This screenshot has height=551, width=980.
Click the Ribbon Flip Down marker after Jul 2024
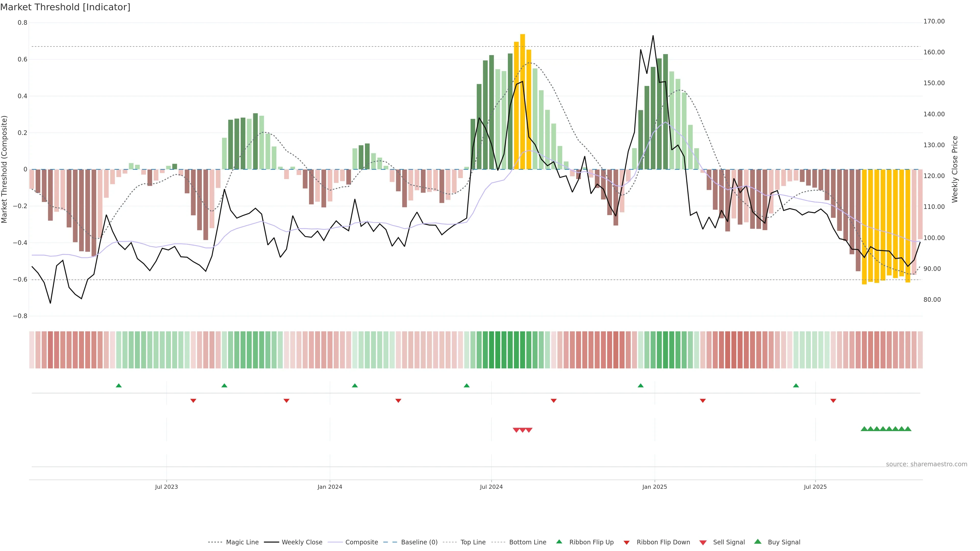[554, 401]
